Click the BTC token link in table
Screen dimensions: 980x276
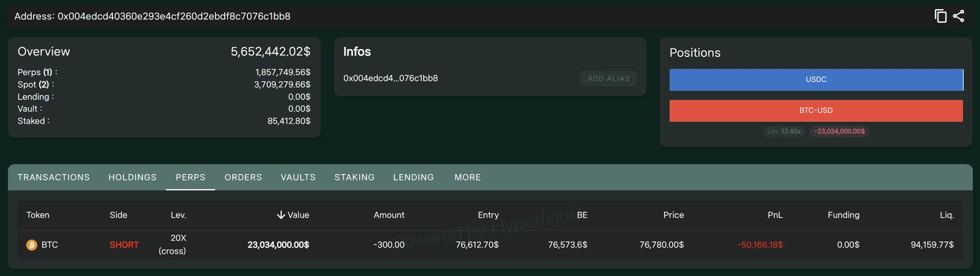click(x=50, y=245)
